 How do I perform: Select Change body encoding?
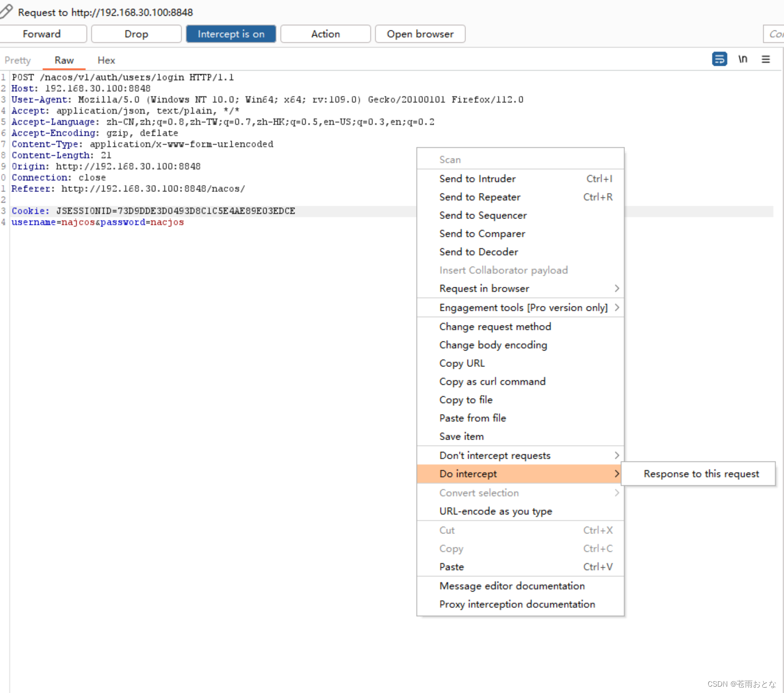pyautogui.click(x=521, y=345)
